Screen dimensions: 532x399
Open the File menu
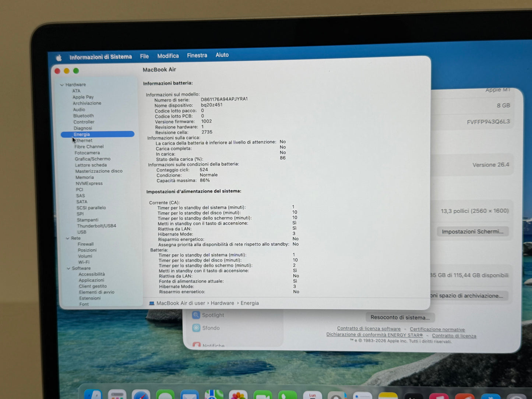click(144, 56)
